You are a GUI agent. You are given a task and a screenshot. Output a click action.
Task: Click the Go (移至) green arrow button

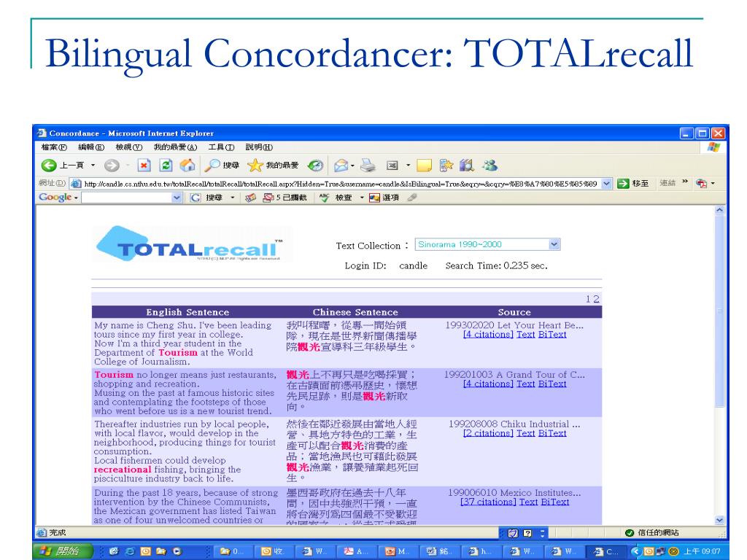pos(632,183)
